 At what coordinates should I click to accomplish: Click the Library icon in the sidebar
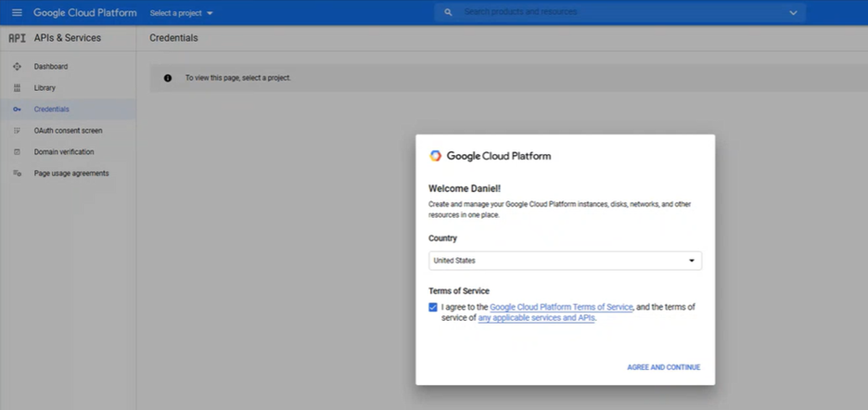(17, 88)
